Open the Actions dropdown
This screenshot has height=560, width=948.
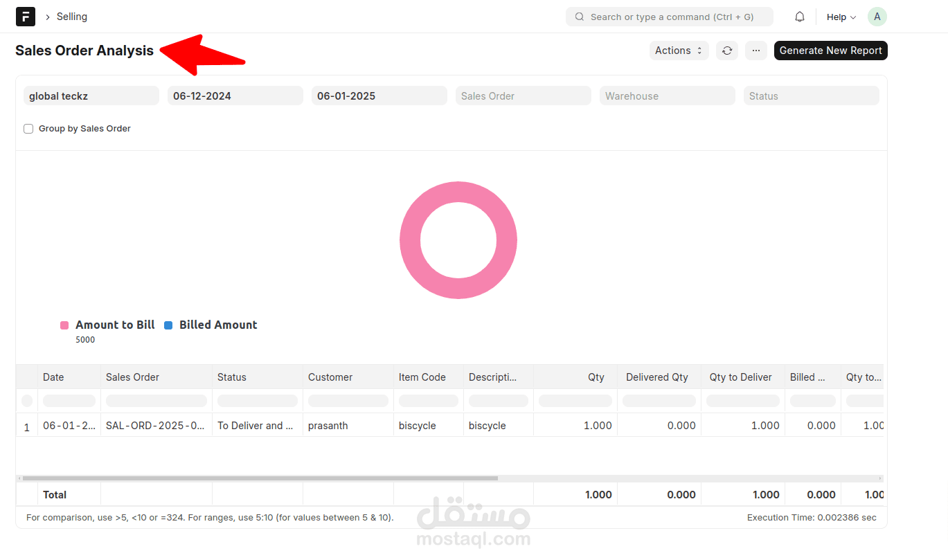679,51
